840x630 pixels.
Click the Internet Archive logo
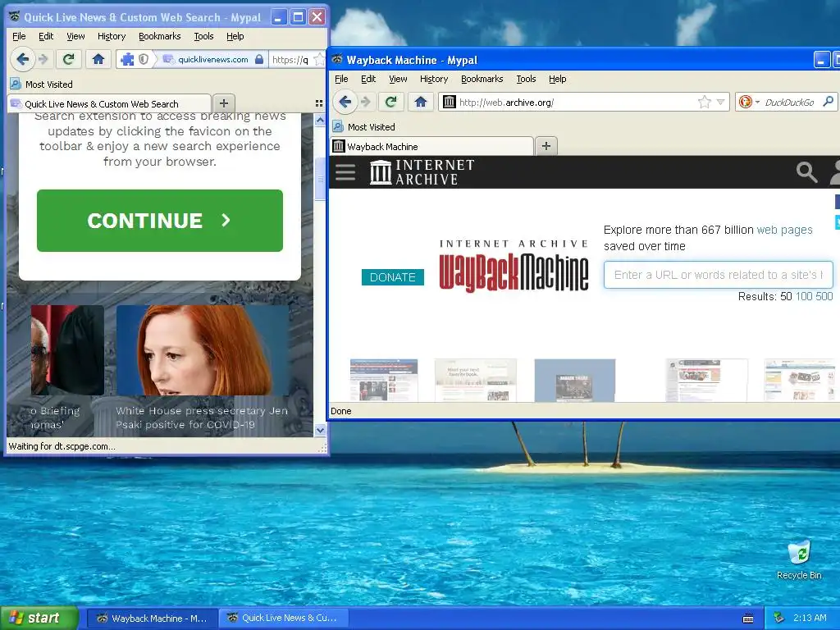[x=422, y=172]
